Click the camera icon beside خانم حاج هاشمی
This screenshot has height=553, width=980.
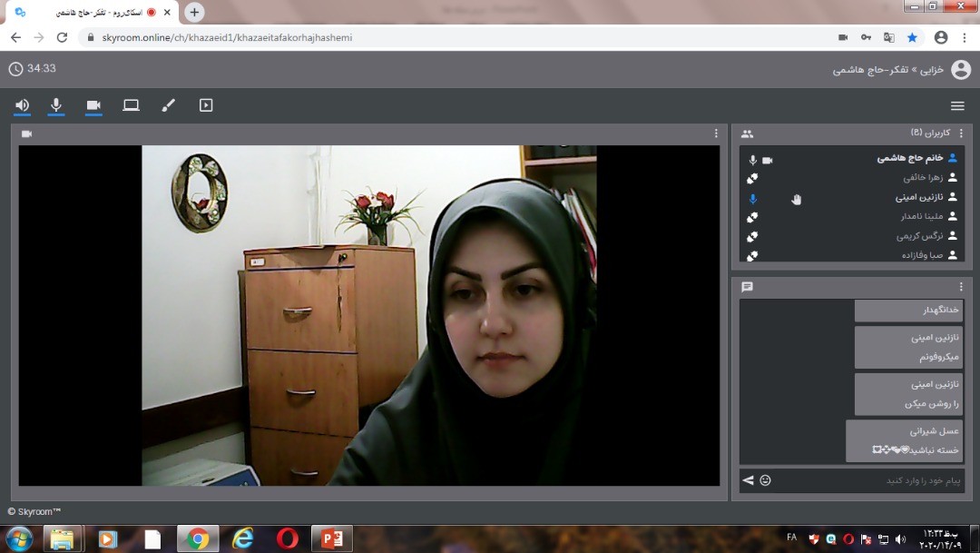pos(767,160)
